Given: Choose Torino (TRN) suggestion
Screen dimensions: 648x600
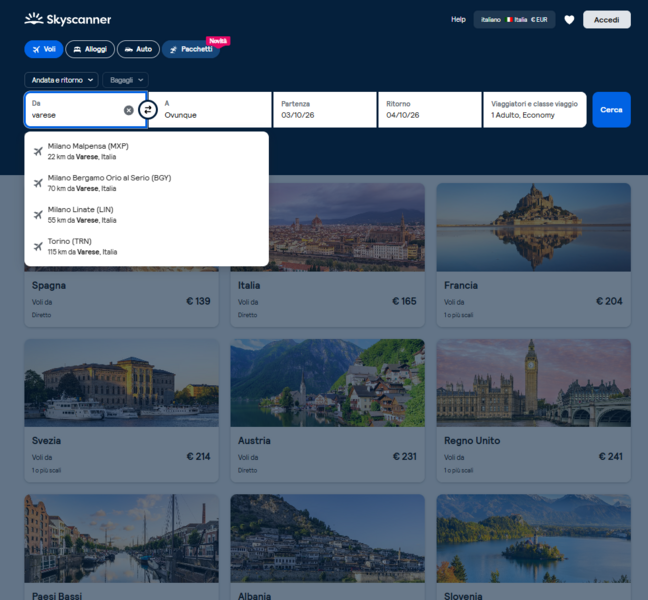Looking at the screenshot, I should [x=146, y=247].
